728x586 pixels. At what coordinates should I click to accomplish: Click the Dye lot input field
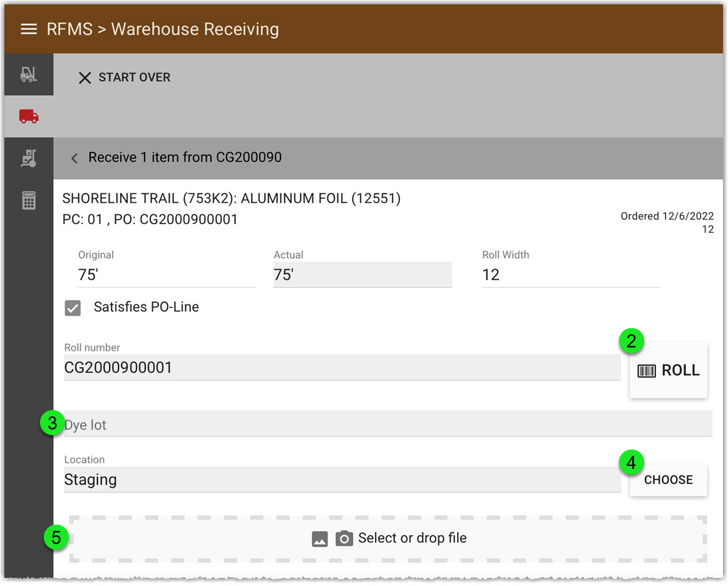point(313,424)
